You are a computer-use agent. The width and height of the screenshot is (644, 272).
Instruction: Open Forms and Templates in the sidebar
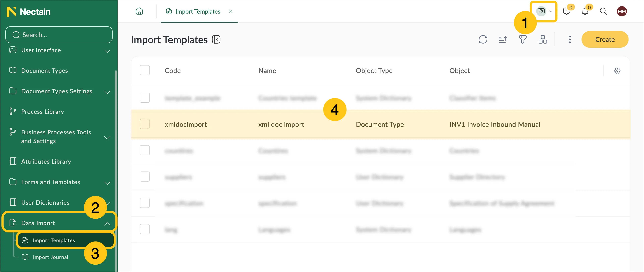(x=50, y=182)
